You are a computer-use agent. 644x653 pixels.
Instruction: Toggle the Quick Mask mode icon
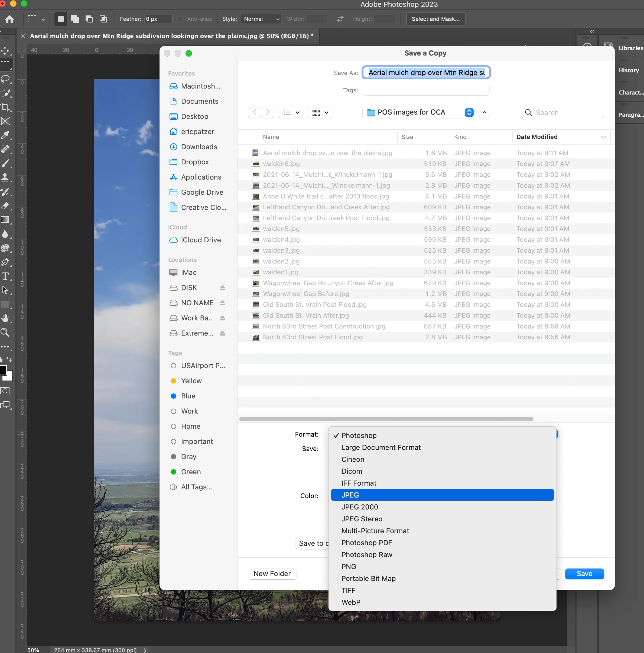(x=5, y=391)
